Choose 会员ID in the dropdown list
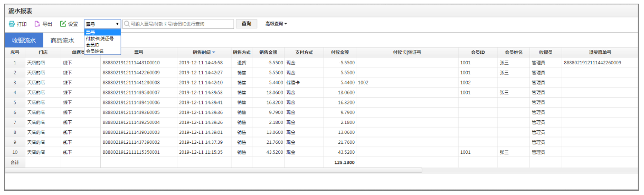 93,45
